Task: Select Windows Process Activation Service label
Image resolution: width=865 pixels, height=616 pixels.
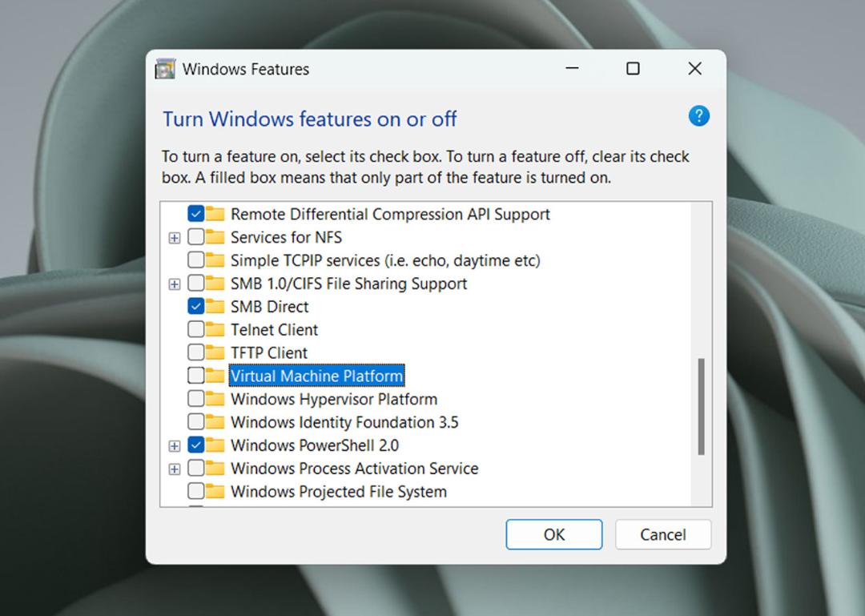Action: pyautogui.click(x=354, y=468)
